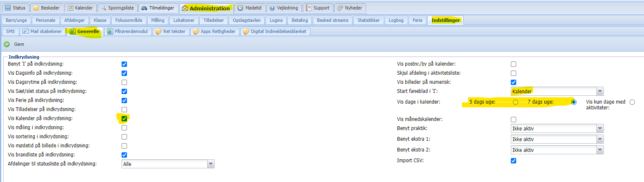The image size is (644, 182).
Task: Toggle Vis Kalender på indkrydsning checkbox
Action: pos(124,118)
